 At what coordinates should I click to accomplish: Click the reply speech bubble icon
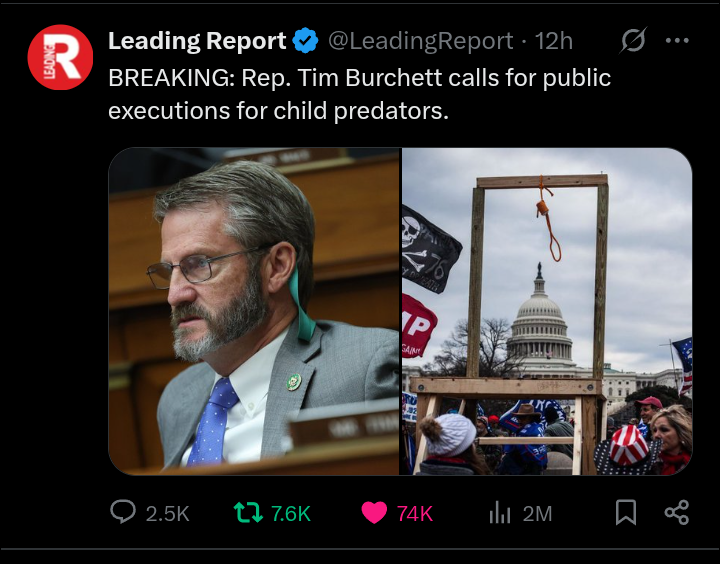pyautogui.click(x=123, y=513)
